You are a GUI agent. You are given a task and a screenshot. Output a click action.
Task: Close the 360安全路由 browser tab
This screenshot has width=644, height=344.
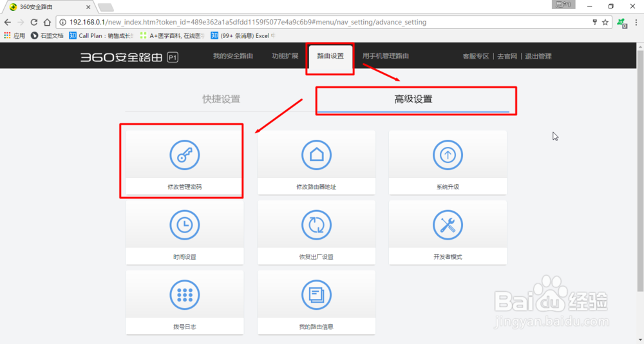click(x=88, y=7)
